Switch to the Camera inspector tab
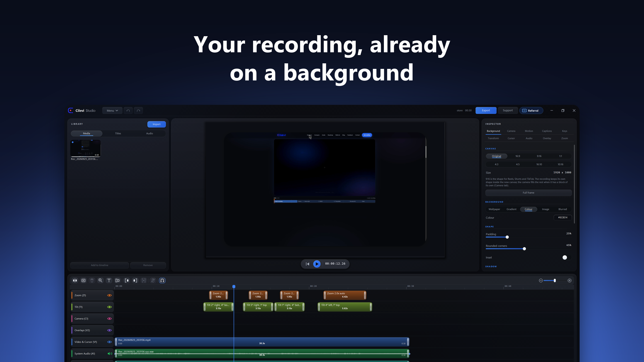 (511, 131)
